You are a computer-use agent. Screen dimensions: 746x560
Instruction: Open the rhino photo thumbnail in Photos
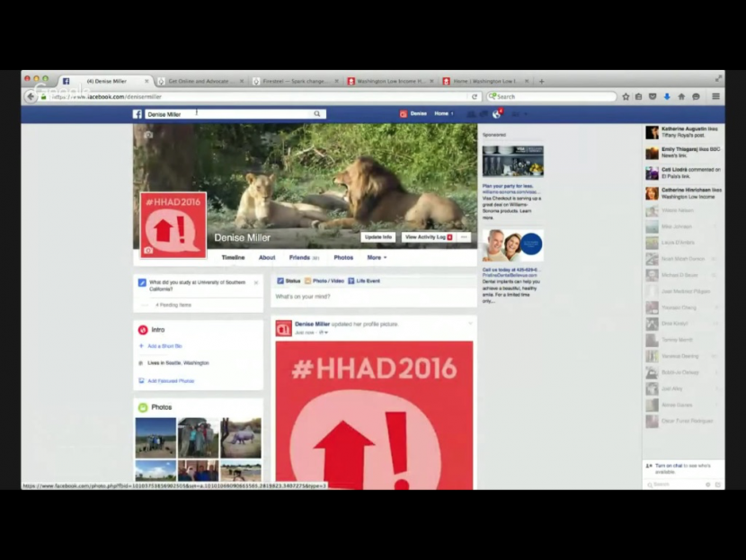click(241, 438)
